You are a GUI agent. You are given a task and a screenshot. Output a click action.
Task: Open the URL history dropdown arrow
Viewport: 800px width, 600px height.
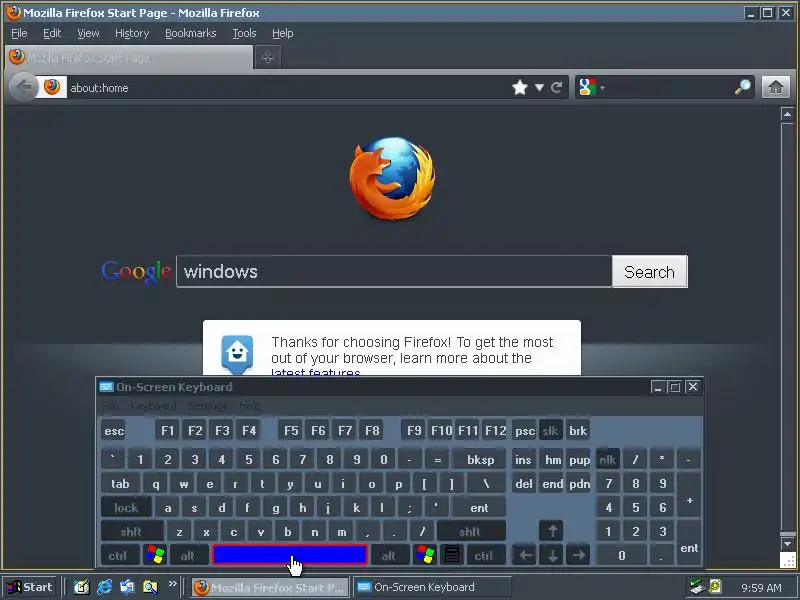(539, 88)
